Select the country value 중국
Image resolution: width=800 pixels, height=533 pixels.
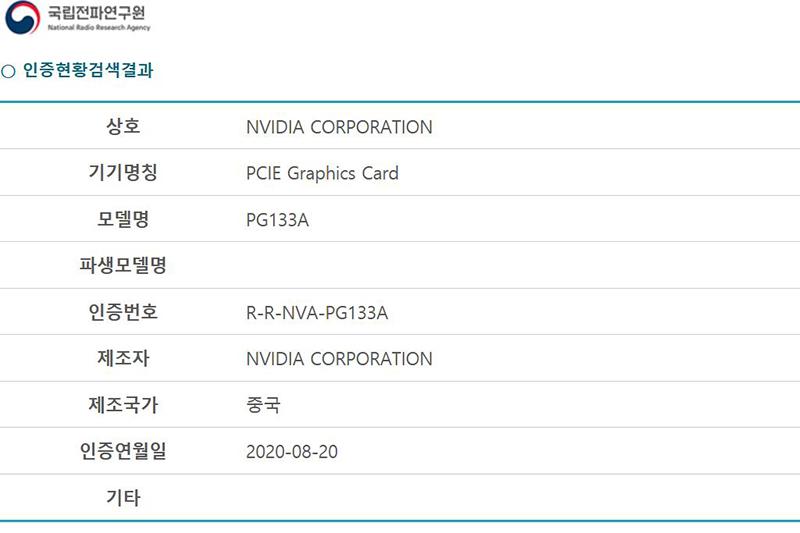pos(263,405)
